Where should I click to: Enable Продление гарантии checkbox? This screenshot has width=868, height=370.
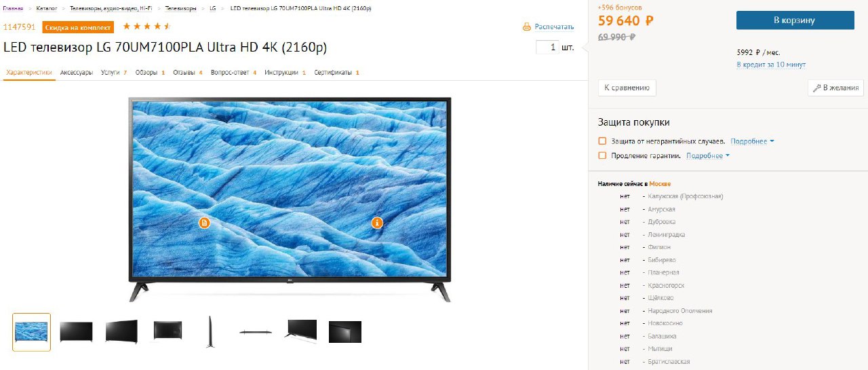602,155
